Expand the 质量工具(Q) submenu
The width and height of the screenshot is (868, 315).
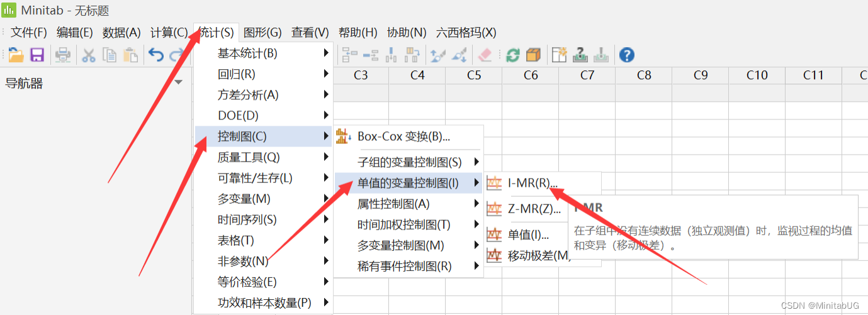[263, 157]
